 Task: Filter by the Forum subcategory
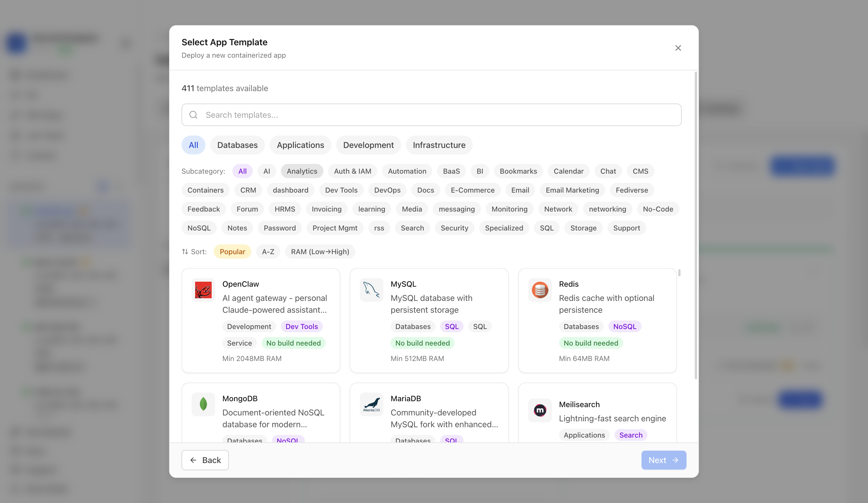coord(247,209)
